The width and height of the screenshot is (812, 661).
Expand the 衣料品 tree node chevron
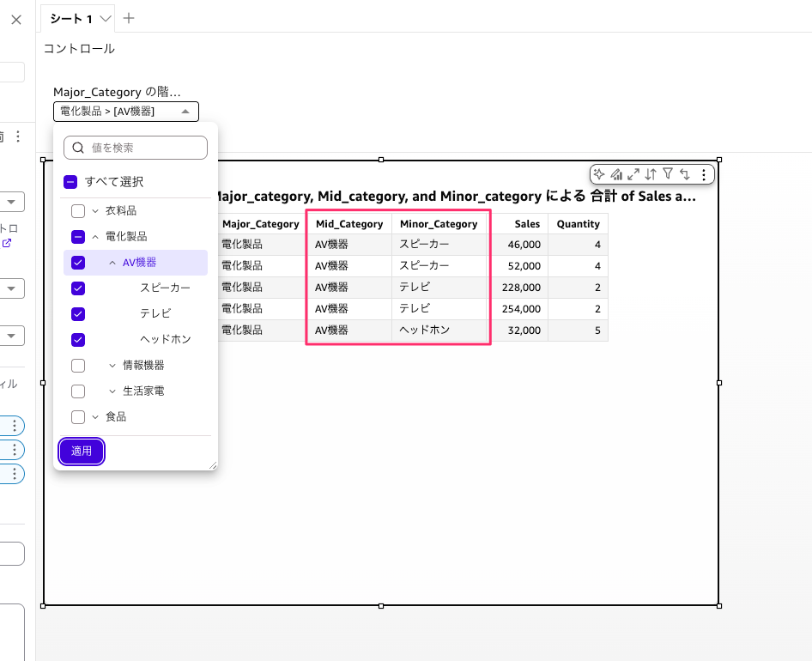(95, 211)
